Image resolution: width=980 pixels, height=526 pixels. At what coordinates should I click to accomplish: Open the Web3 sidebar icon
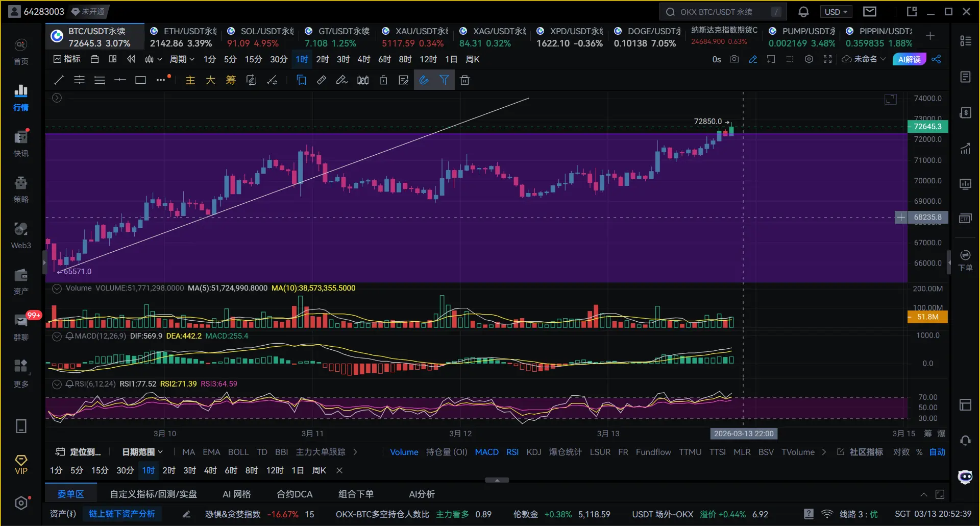21,235
